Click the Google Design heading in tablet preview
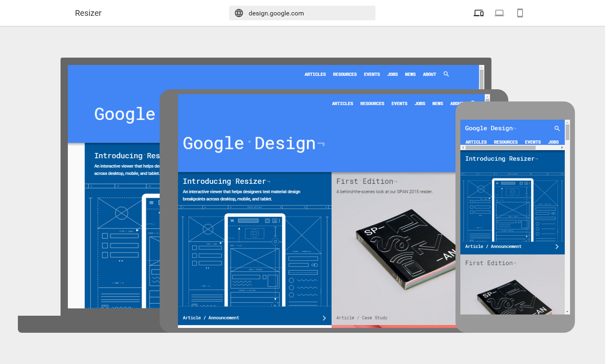605x364 pixels. pos(254,144)
